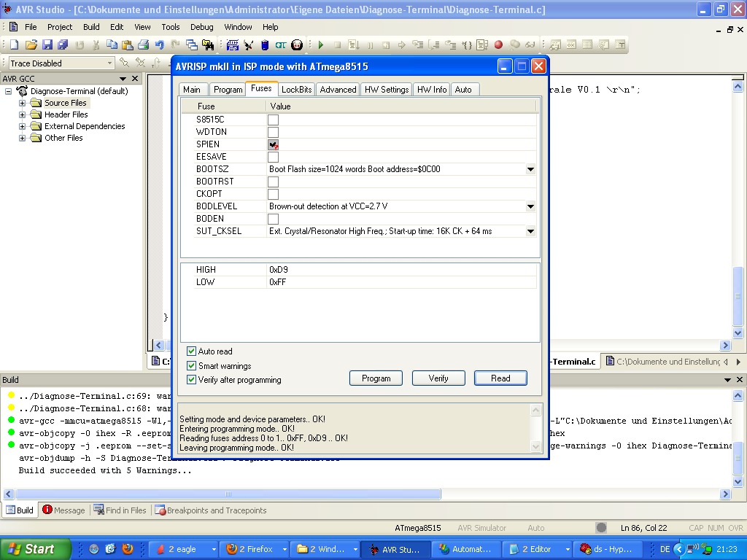The height and width of the screenshot is (560, 747).
Task: Enable the WDTON fuse checkbox
Action: point(273,132)
